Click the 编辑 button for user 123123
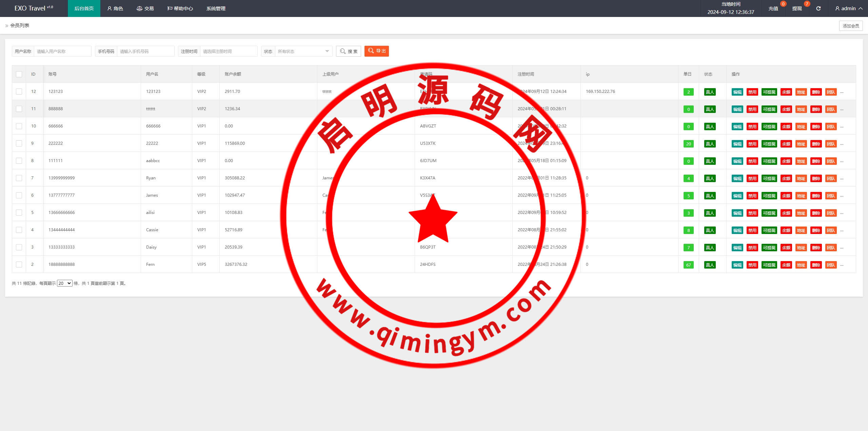868x431 pixels. coord(737,92)
